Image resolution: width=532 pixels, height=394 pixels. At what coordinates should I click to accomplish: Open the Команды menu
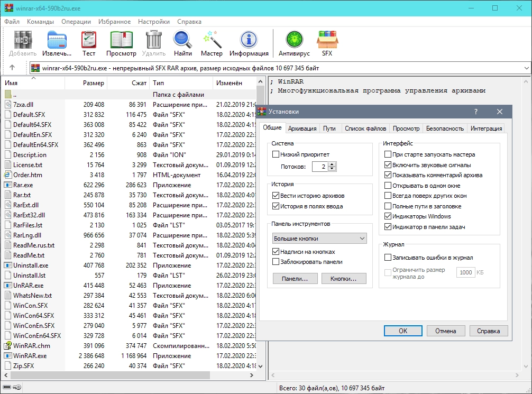40,22
